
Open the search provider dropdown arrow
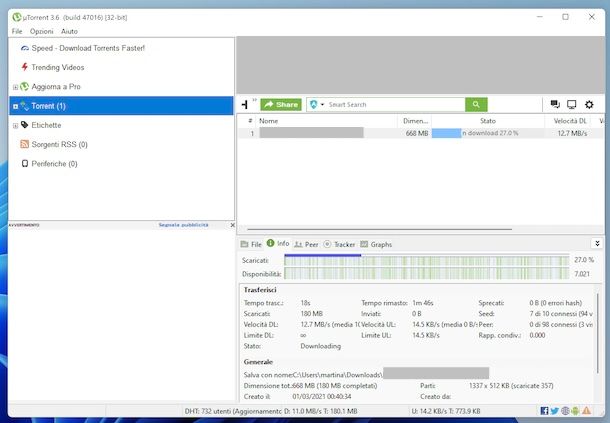[x=322, y=105]
